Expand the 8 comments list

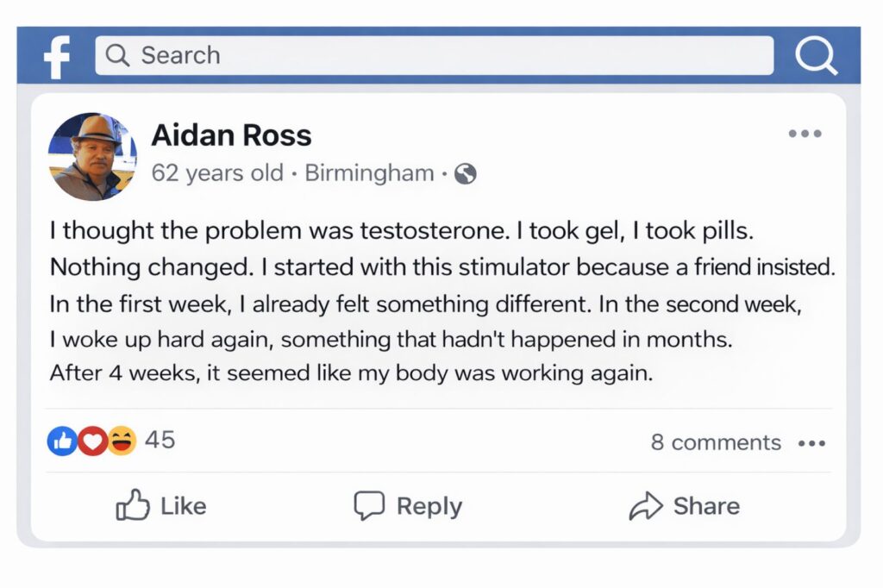coord(716,442)
